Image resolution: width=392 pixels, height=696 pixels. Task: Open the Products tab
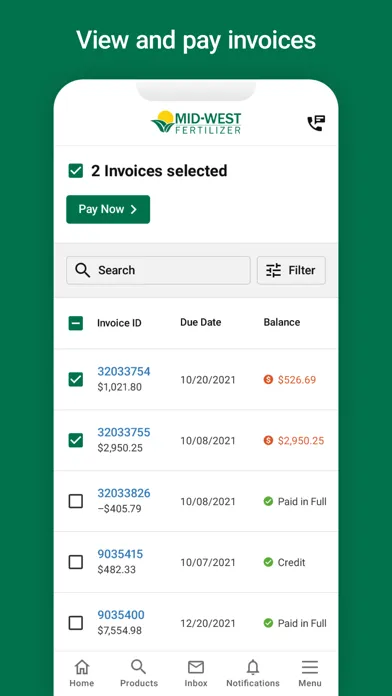click(139, 673)
